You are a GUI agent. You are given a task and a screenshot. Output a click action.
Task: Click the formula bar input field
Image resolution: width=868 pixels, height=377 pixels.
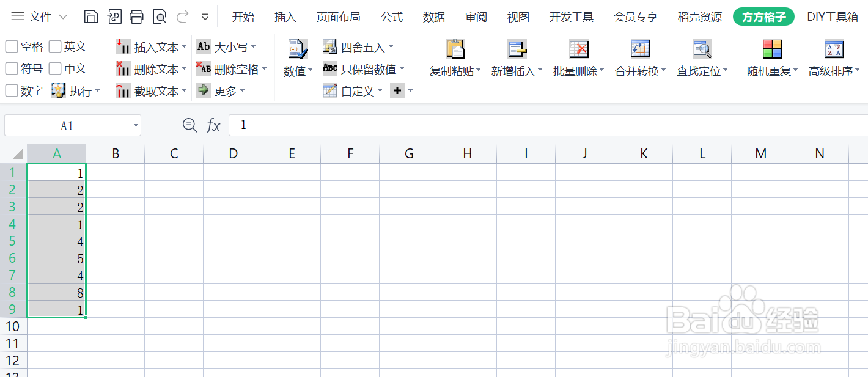point(548,125)
